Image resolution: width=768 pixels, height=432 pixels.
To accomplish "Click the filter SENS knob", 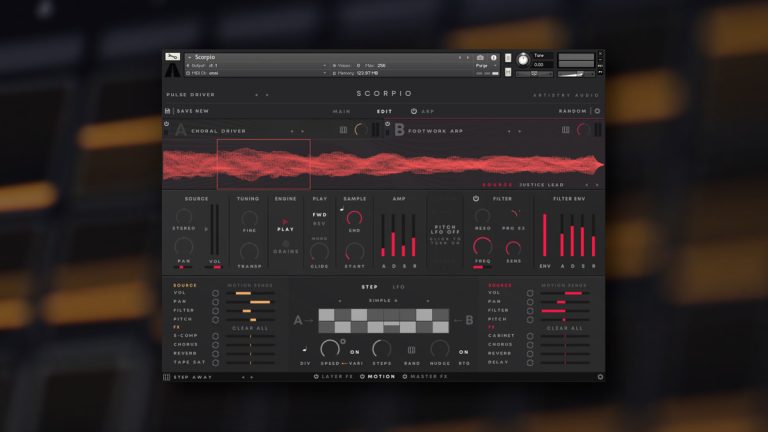I will coord(513,248).
